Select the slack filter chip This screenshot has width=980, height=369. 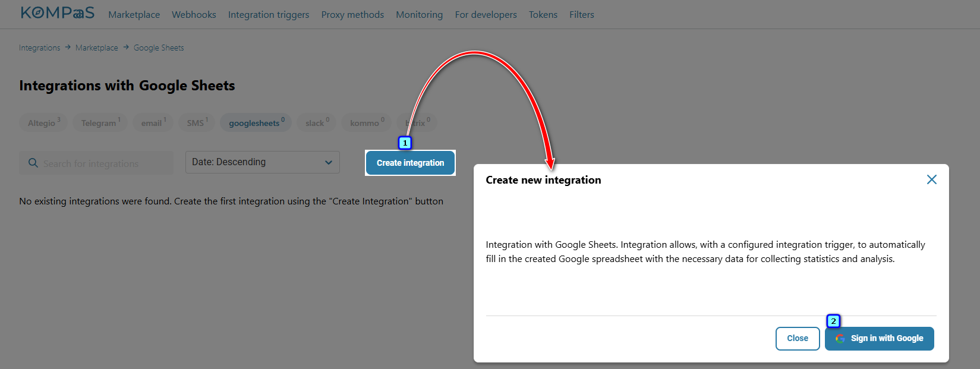317,122
